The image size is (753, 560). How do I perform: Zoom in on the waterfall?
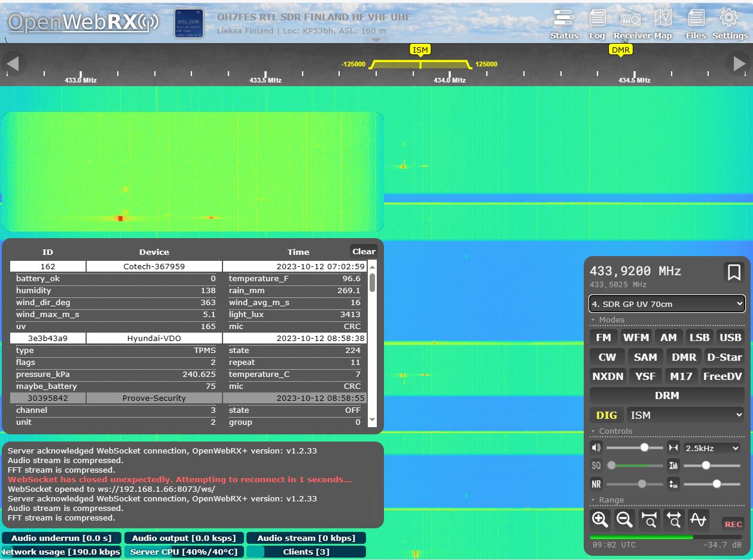600,519
